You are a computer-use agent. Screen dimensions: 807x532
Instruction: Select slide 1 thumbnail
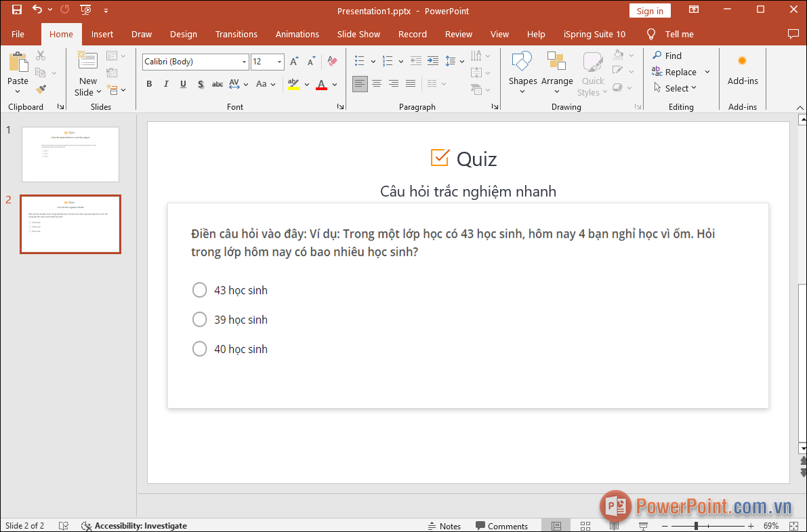pyautogui.click(x=70, y=155)
